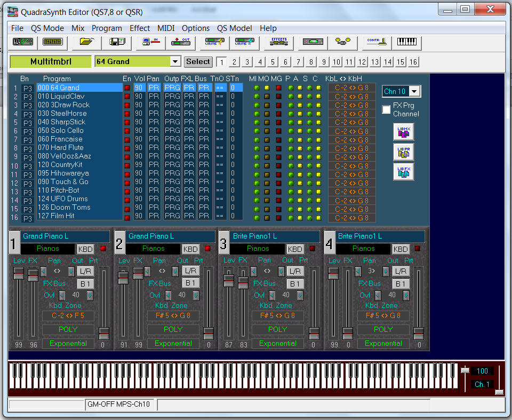Toggle enable LED for 010 LiquidClav row
The height and width of the screenshot is (420, 512).
pos(127,97)
